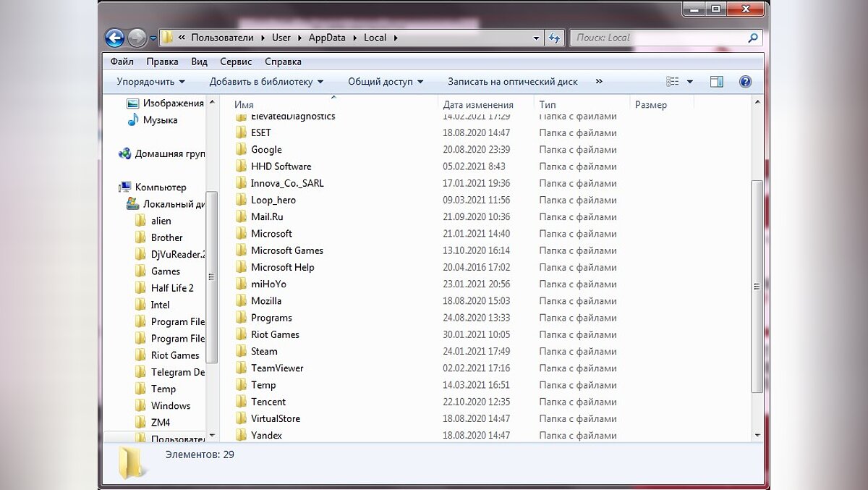Click the miHoYo folder icon
Viewport: 868px width, 490px height.
(x=241, y=284)
